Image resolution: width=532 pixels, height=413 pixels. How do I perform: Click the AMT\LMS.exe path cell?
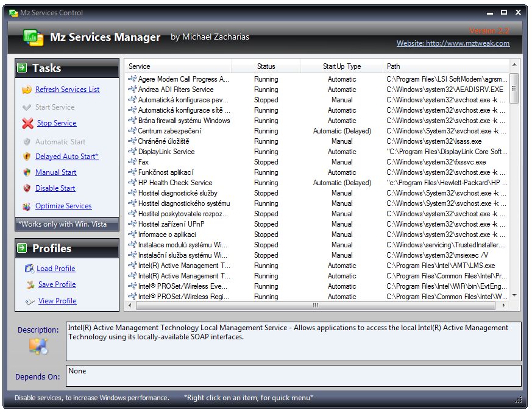(441, 266)
